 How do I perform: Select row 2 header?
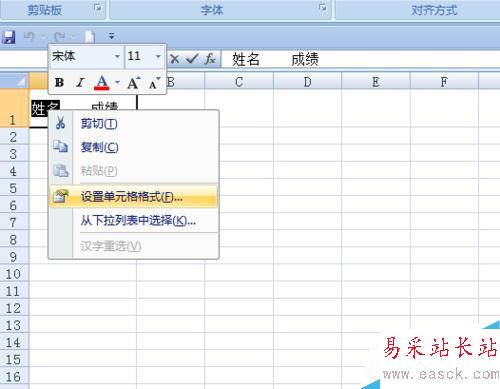(x=14, y=137)
